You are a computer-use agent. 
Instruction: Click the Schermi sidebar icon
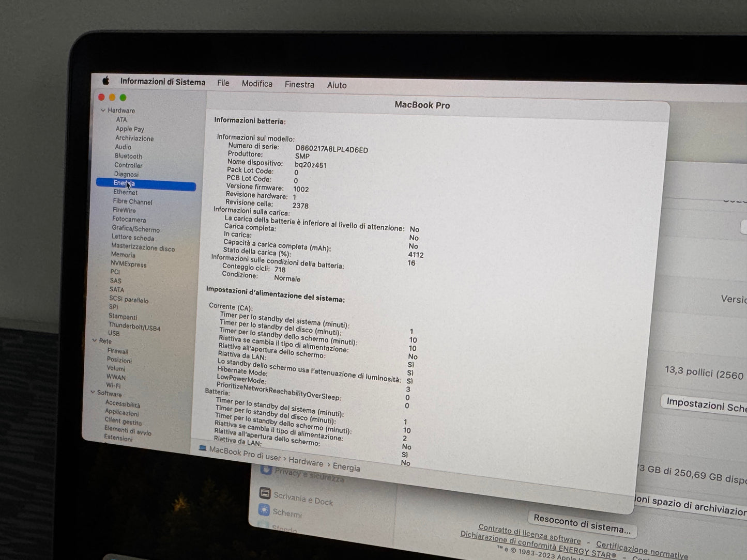tap(264, 510)
